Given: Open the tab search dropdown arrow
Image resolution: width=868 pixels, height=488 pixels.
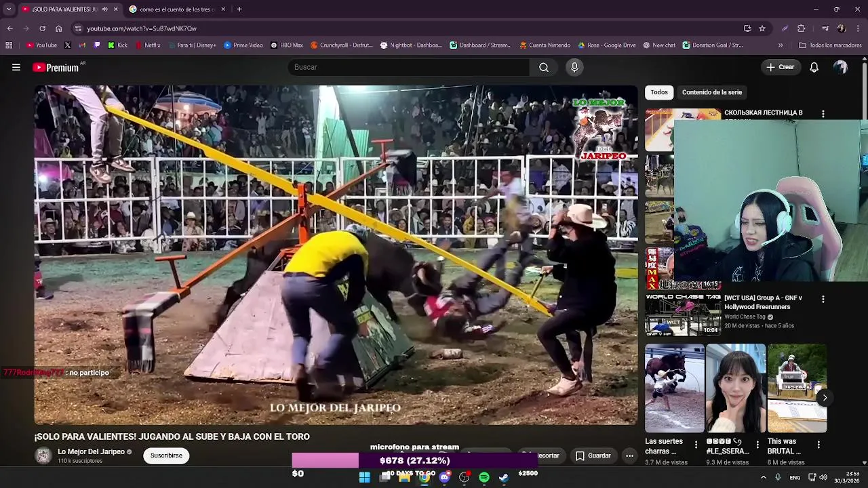Looking at the screenshot, I should tap(9, 9).
